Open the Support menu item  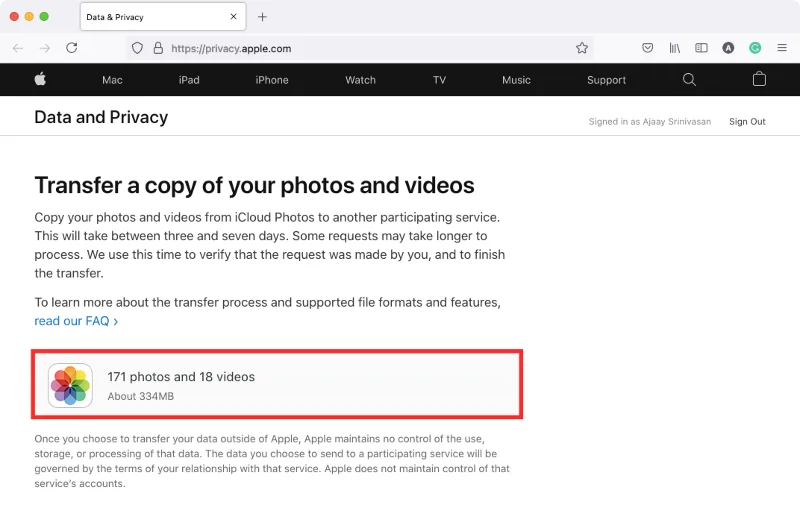606,80
